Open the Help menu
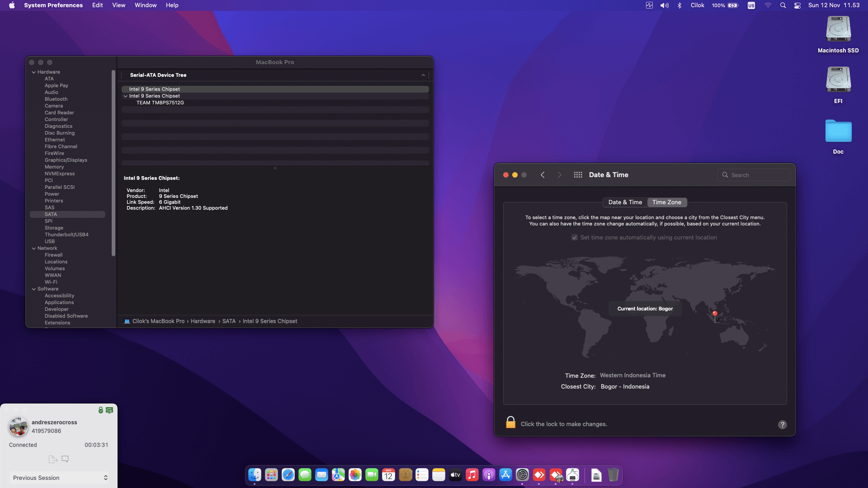 172,5
